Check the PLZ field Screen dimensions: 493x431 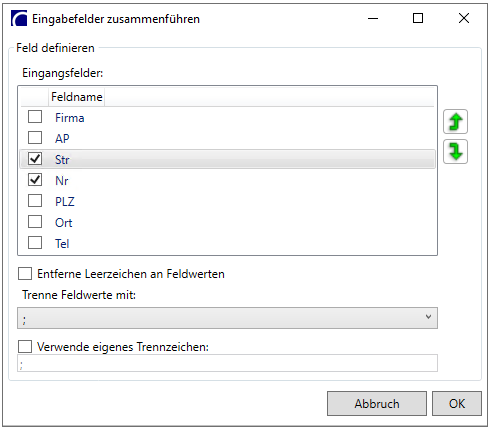35,201
